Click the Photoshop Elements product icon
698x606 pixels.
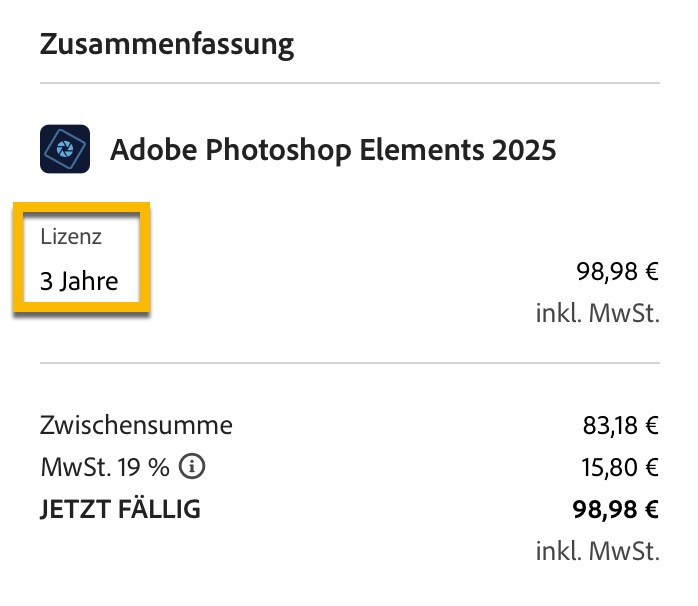click(x=65, y=150)
